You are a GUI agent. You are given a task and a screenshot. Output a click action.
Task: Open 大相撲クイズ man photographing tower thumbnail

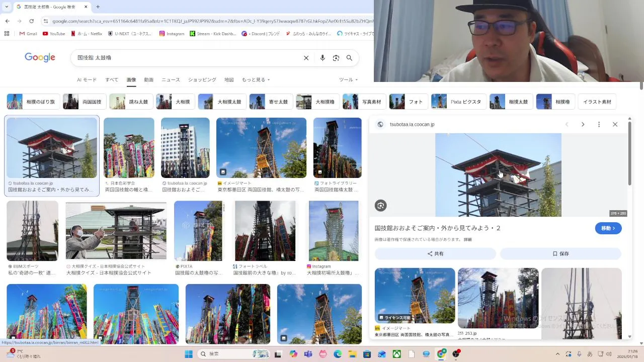[116, 231]
